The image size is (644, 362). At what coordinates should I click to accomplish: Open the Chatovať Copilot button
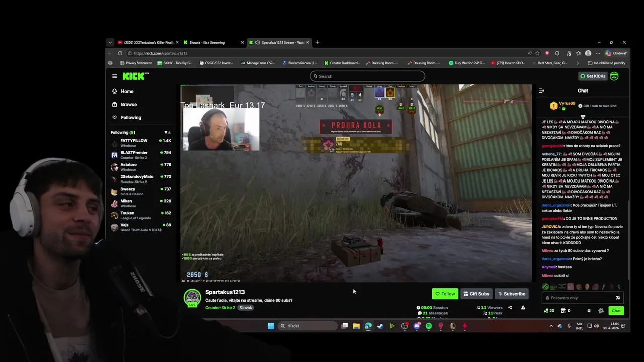click(616, 53)
